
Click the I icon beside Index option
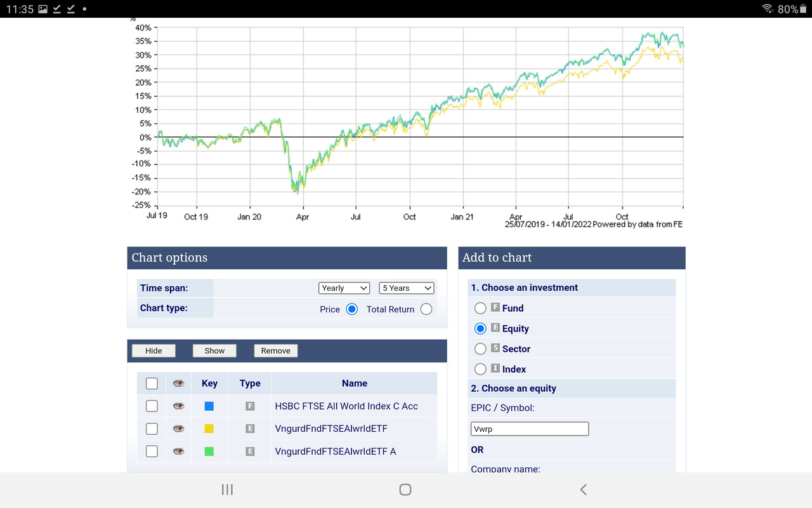click(x=495, y=368)
